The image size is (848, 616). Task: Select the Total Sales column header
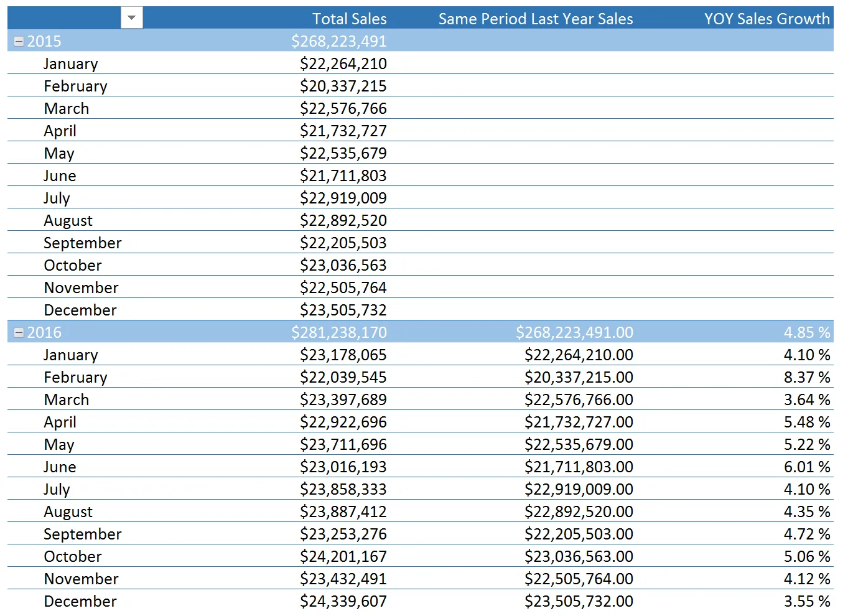(x=349, y=19)
